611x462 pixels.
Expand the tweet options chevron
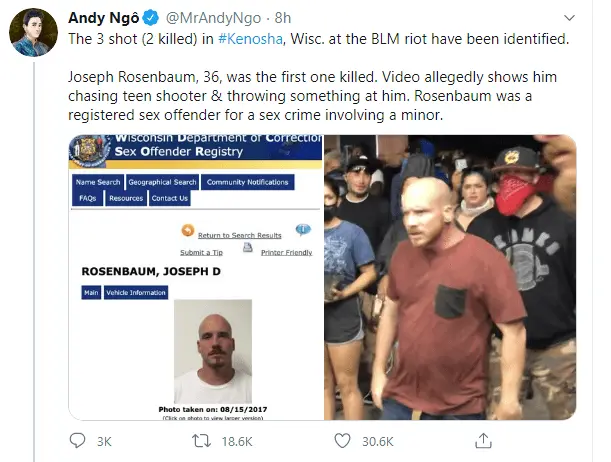click(569, 18)
